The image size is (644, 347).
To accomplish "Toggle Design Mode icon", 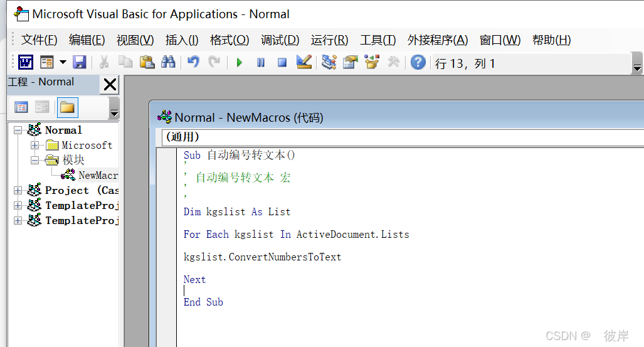I will click(304, 63).
